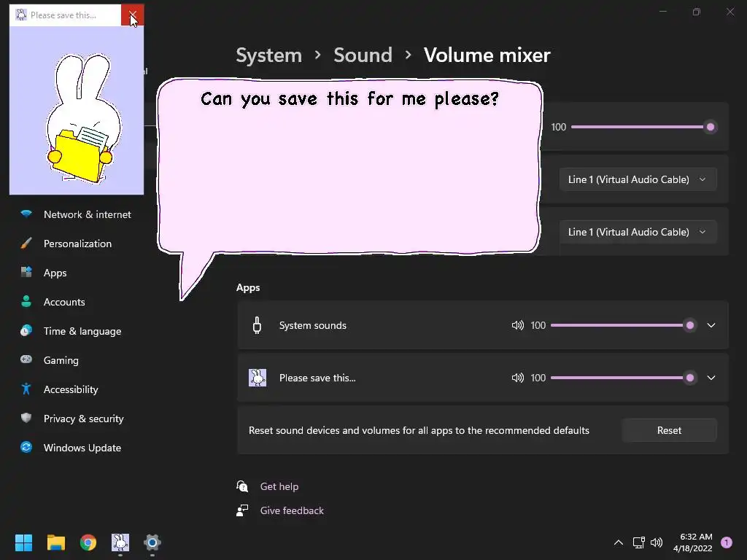Click the Time & language clock icon

26,330
